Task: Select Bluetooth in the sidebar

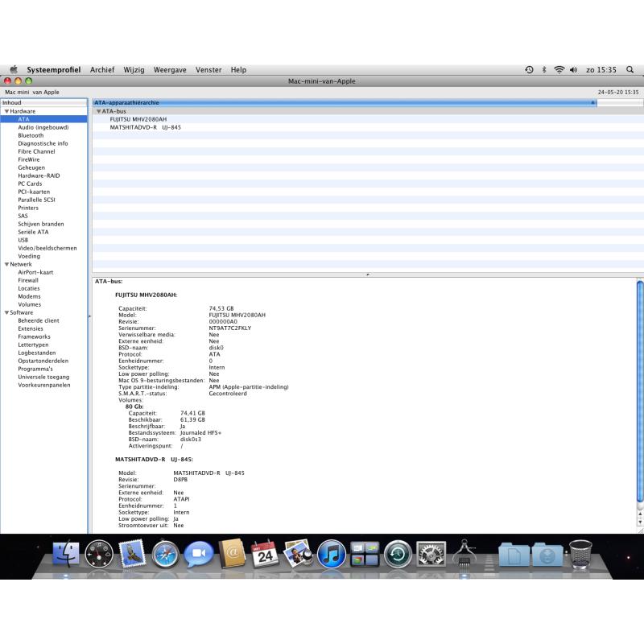Action: tap(31, 135)
